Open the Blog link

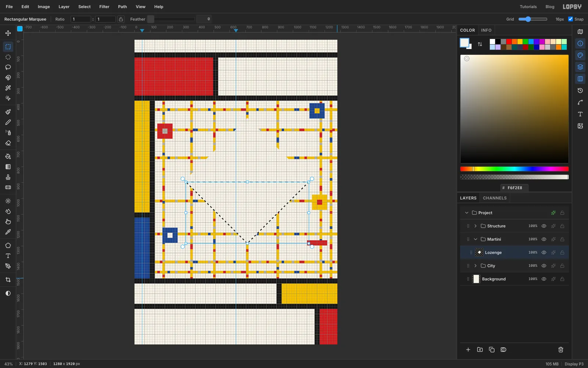click(x=550, y=7)
